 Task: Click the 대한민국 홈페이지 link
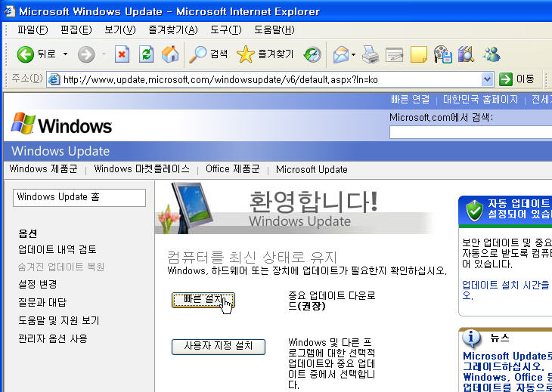pos(480,100)
